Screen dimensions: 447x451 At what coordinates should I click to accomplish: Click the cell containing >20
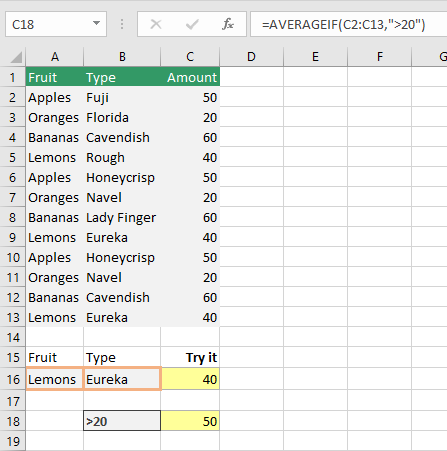click(x=122, y=421)
